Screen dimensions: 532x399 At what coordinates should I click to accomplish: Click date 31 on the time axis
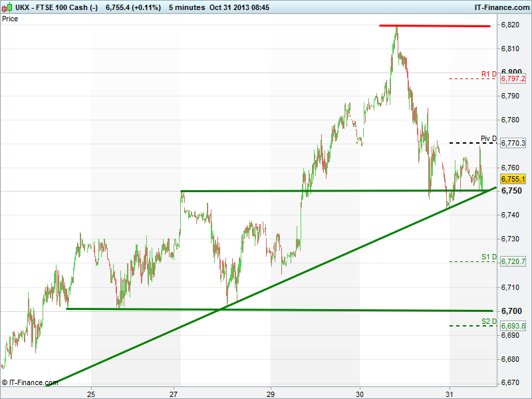[x=450, y=394]
